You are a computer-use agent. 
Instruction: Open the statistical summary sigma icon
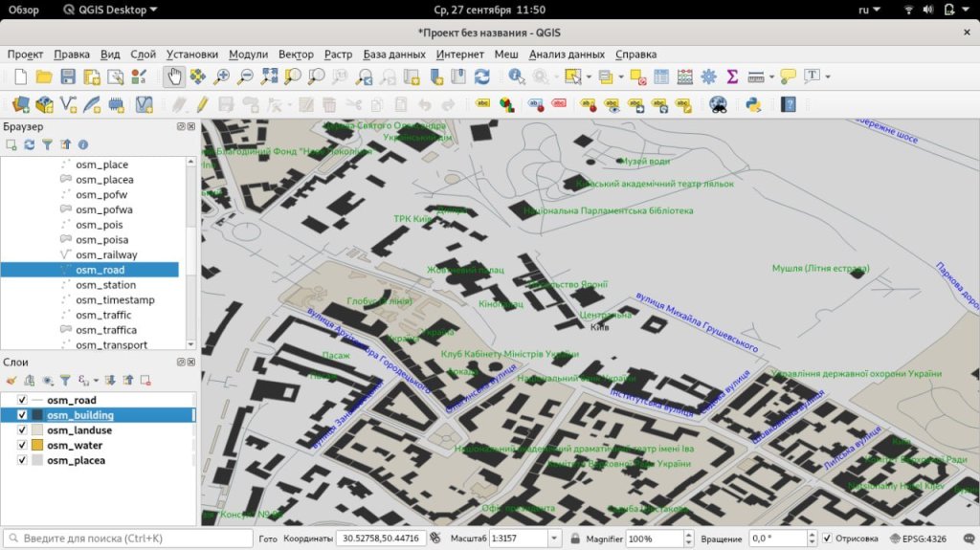732,77
